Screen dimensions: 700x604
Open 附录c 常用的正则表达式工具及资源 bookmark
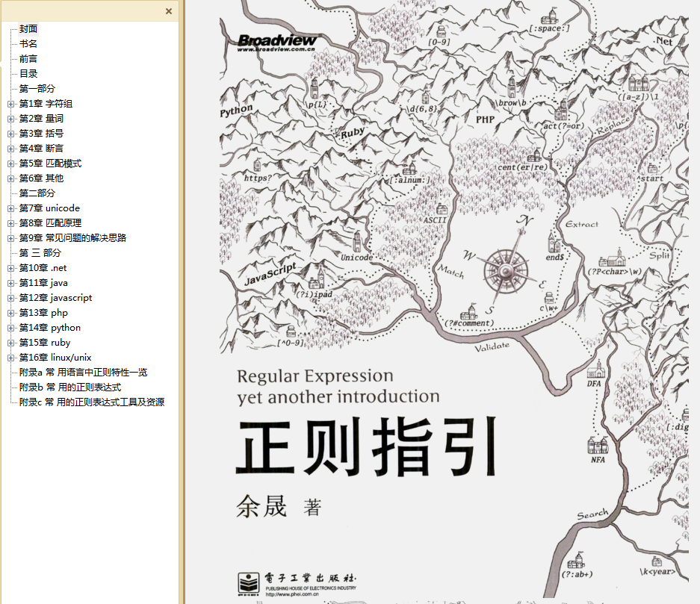(92, 402)
